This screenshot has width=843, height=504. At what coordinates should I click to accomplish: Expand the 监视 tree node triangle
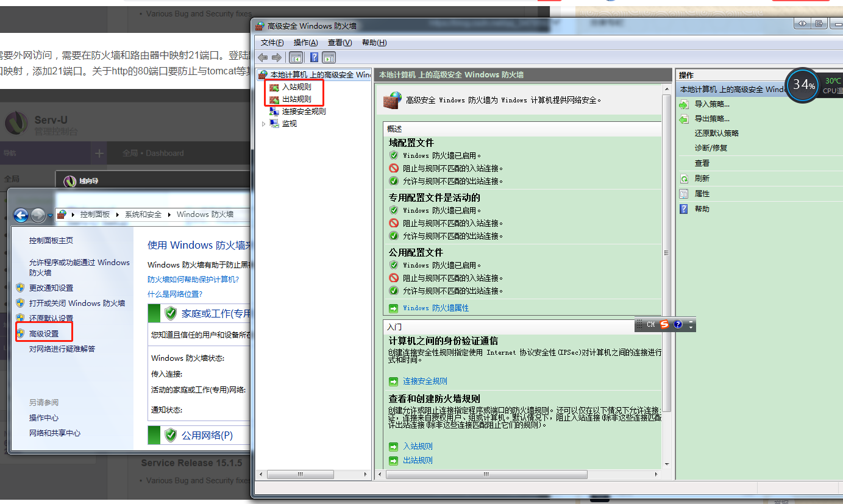point(263,124)
